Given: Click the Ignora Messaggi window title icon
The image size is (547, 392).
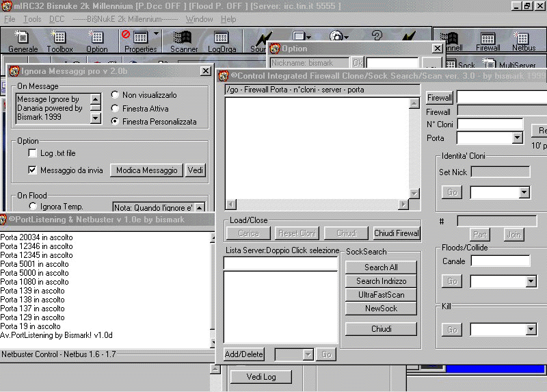Looking at the screenshot, I should 14,71.
